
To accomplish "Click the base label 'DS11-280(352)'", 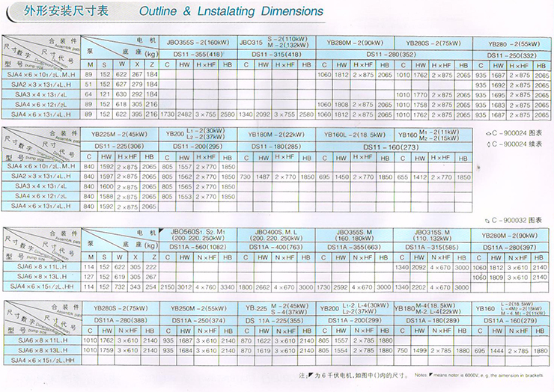I will pos(392,55).
